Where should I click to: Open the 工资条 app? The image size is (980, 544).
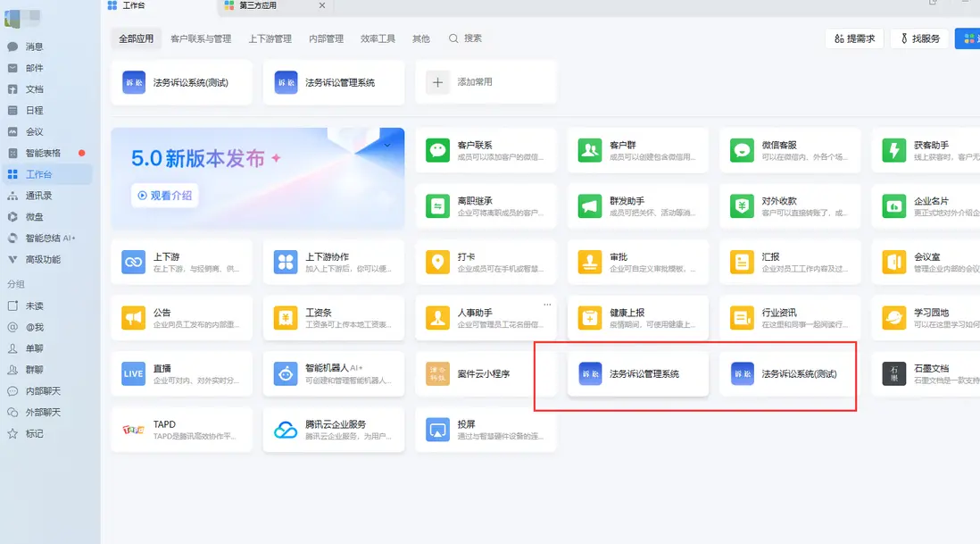(x=334, y=318)
